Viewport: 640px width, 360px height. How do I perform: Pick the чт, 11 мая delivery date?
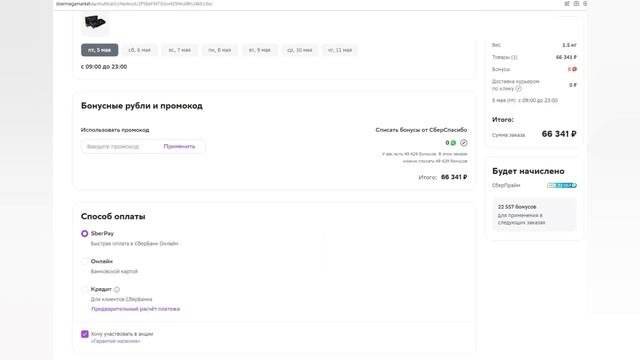pos(340,50)
